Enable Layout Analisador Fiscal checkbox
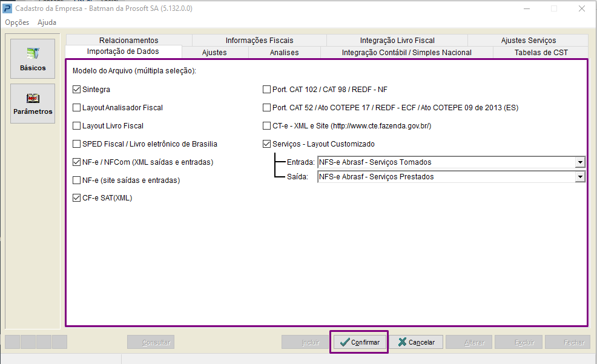Viewport: 597px width, 364px height. (x=76, y=108)
